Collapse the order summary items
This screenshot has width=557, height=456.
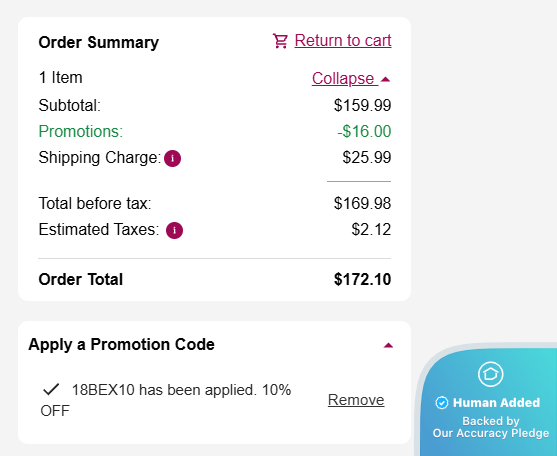(351, 78)
